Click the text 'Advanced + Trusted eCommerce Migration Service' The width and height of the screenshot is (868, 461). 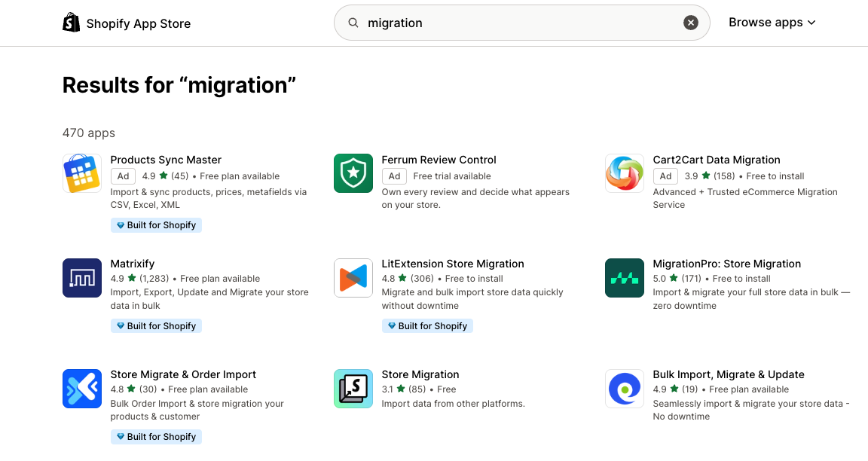[745, 198]
